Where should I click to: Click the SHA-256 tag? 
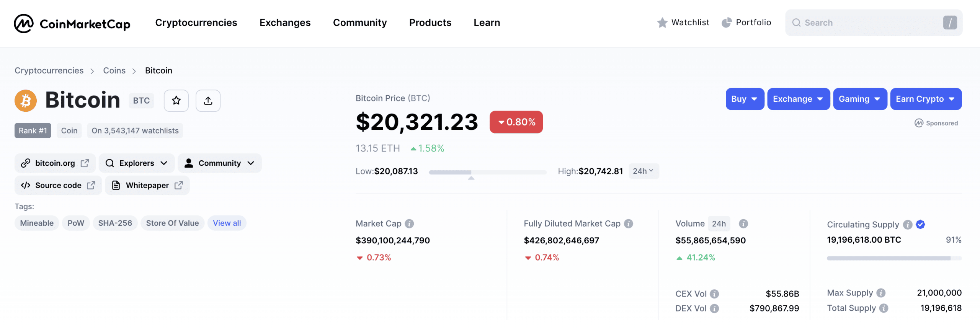point(115,223)
